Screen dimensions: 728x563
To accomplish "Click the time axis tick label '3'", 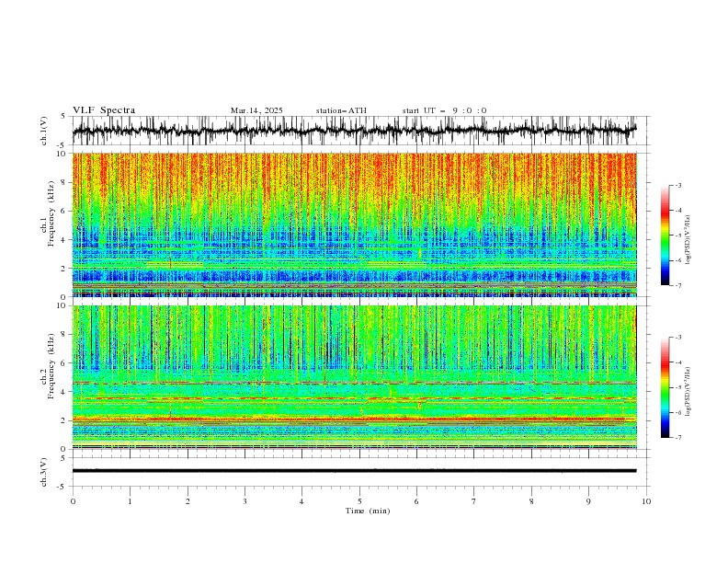I will [245, 501].
